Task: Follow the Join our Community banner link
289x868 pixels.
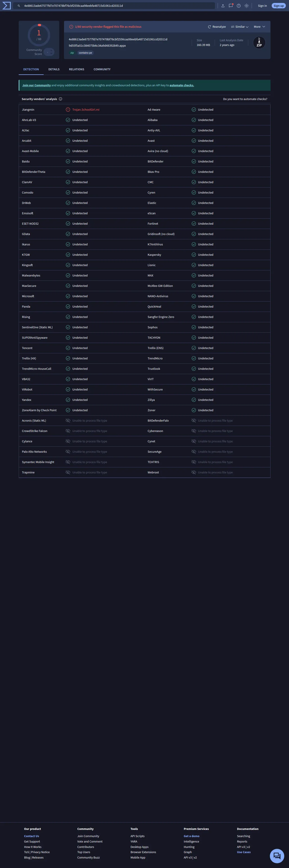Action: pyautogui.click(x=37, y=85)
